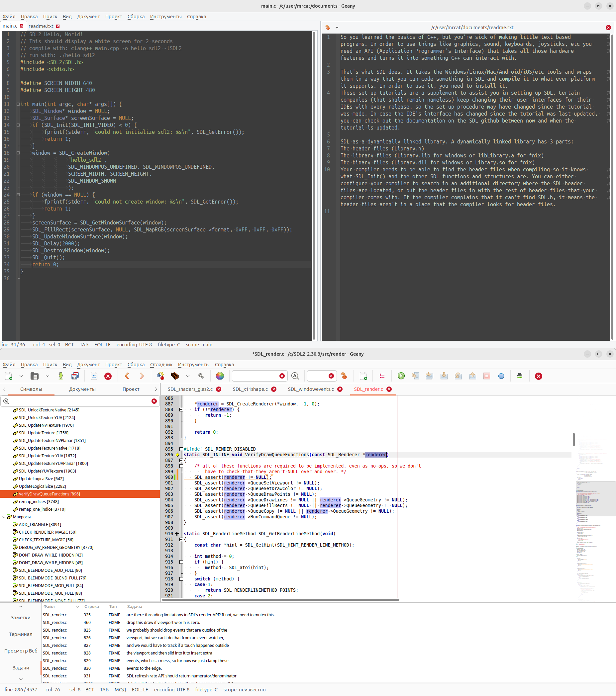Open Проект menu in SDL_render window
This screenshot has width=616, height=696.
click(113, 365)
